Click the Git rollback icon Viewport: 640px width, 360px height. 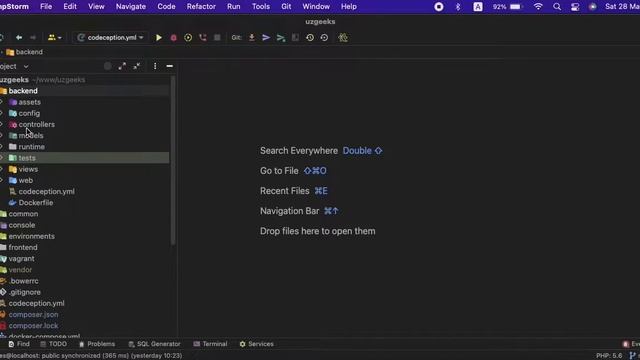(324, 38)
